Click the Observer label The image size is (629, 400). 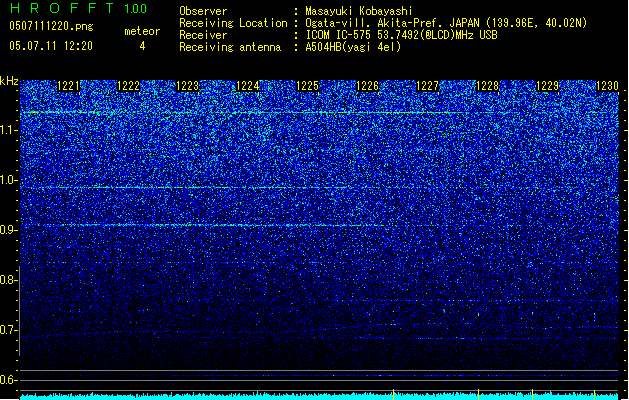(203, 11)
